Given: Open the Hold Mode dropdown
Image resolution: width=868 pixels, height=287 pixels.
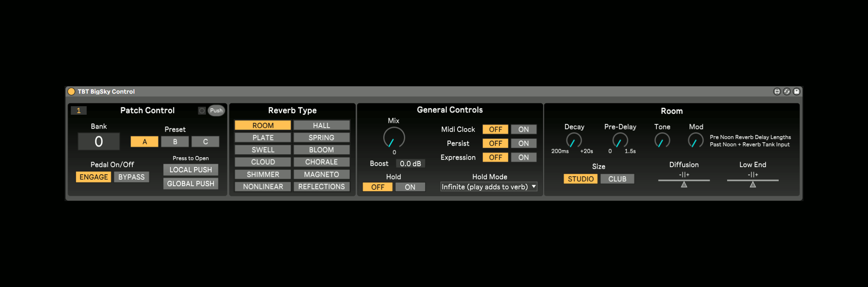Looking at the screenshot, I should [x=489, y=187].
